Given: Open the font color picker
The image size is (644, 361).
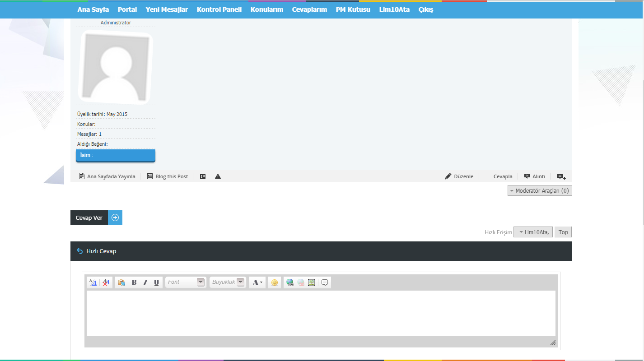Looking at the screenshot, I should click(x=257, y=282).
